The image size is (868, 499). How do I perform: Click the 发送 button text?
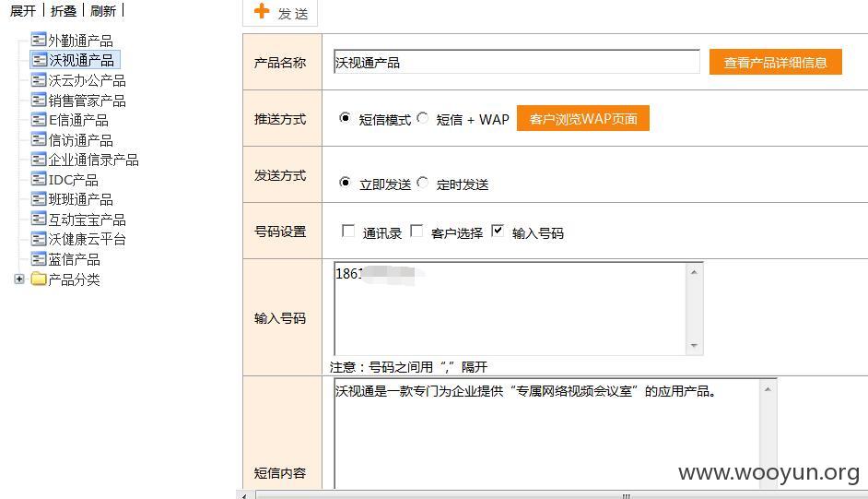click(293, 14)
